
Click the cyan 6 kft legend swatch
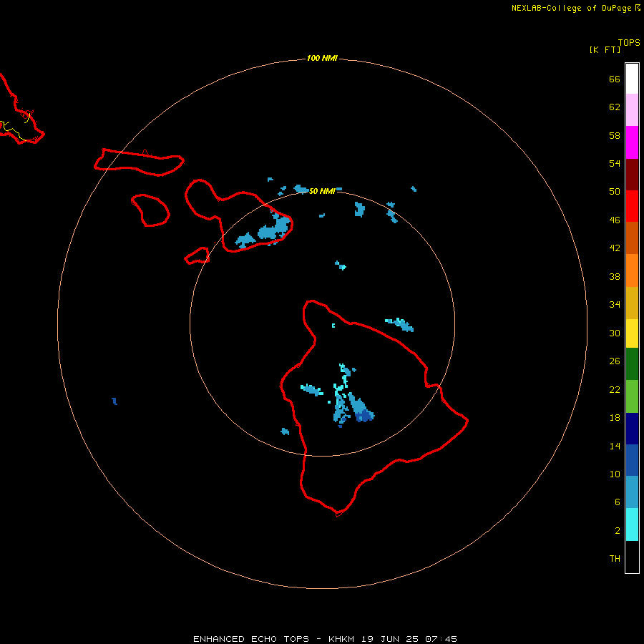click(632, 525)
